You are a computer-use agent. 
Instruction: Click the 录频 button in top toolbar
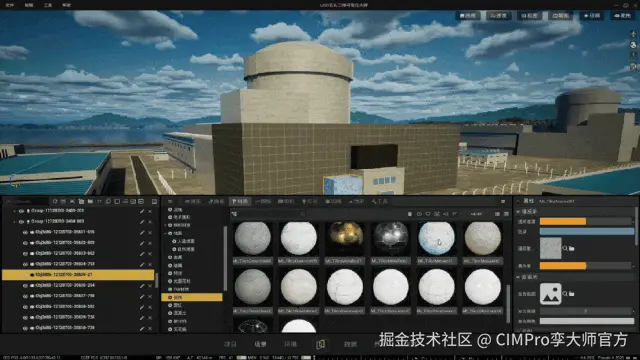(x=591, y=16)
